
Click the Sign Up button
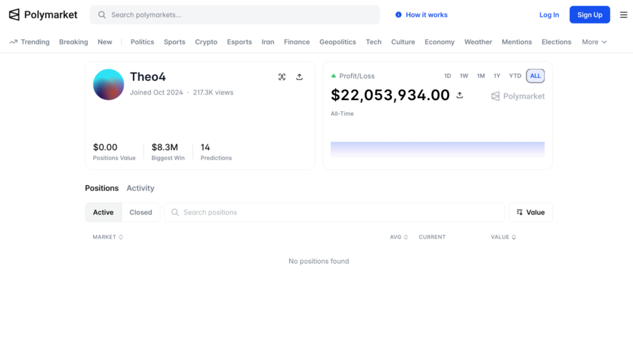[590, 15]
